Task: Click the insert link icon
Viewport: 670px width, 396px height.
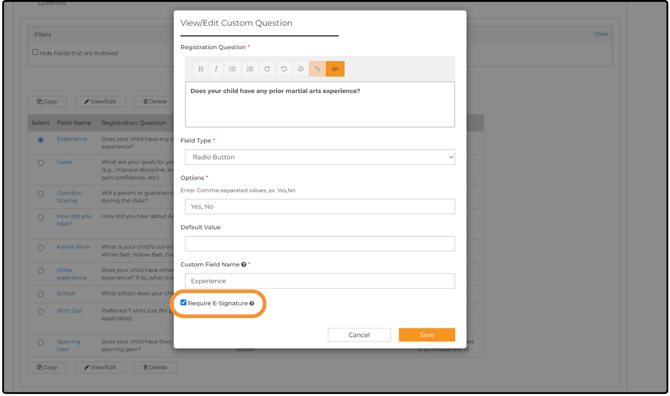Action: coord(317,69)
